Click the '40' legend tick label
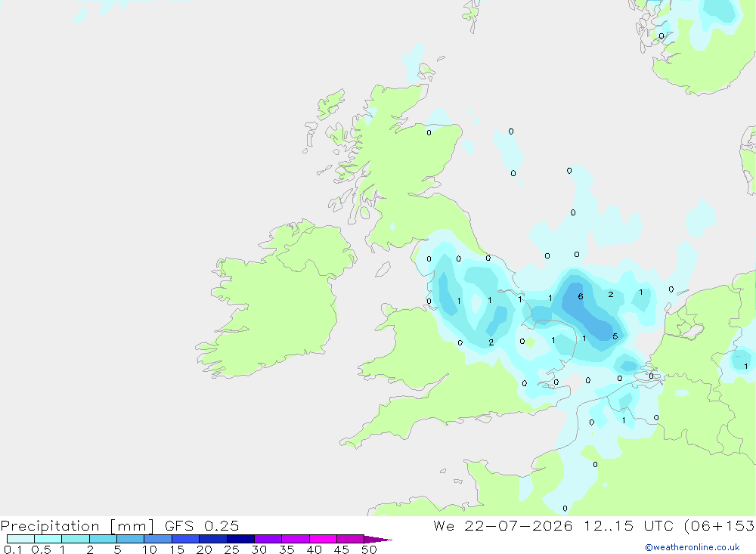Viewport: 756px width, 554px height. tap(314, 549)
